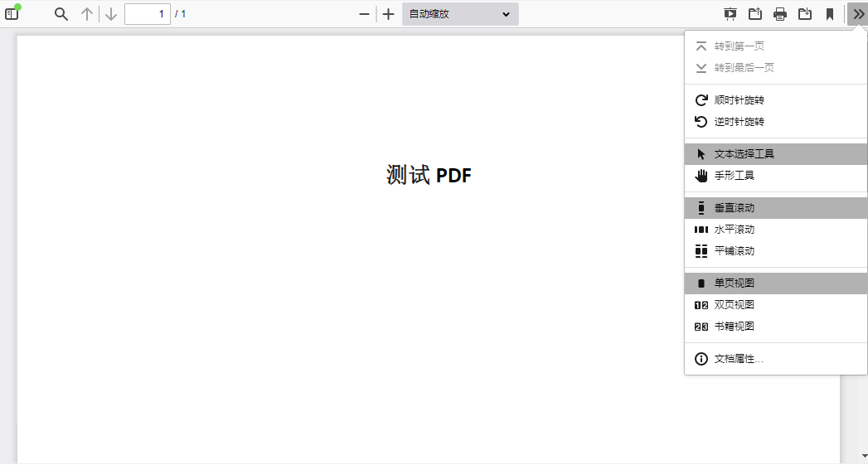Viewport: 868px width, 465px height.
Task: Go to previous page arrow
Action: (87, 14)
